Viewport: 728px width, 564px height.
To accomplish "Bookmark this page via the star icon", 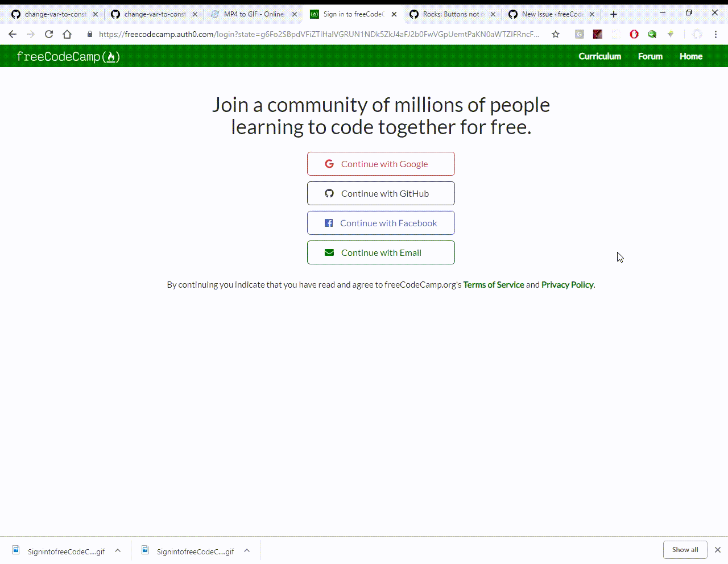I will 555,34.
